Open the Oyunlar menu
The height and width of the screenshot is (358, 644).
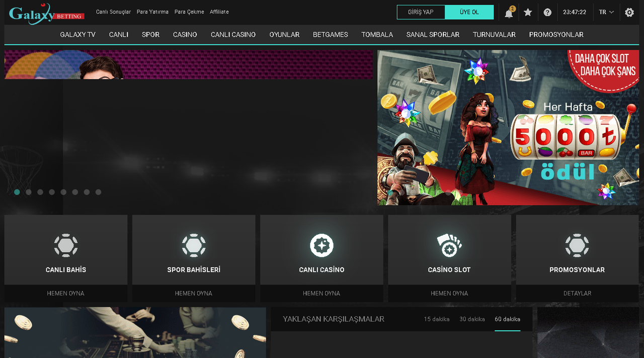point(284,35)
